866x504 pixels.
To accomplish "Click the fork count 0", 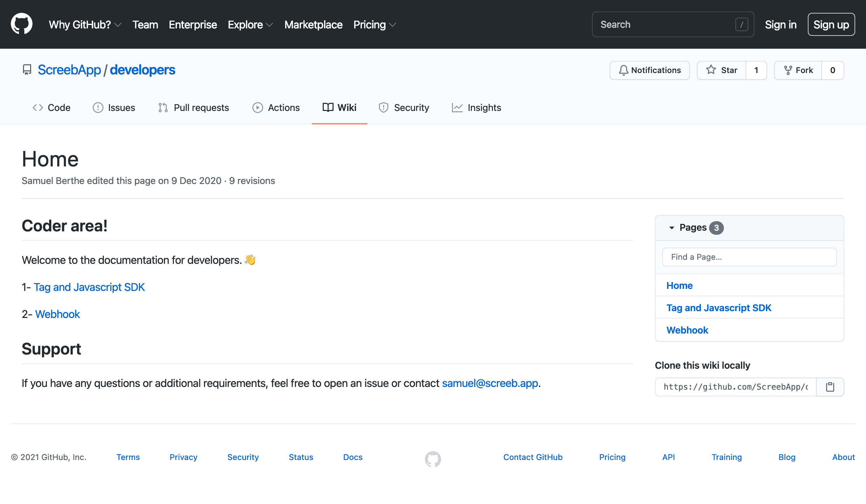I will 832,70.
